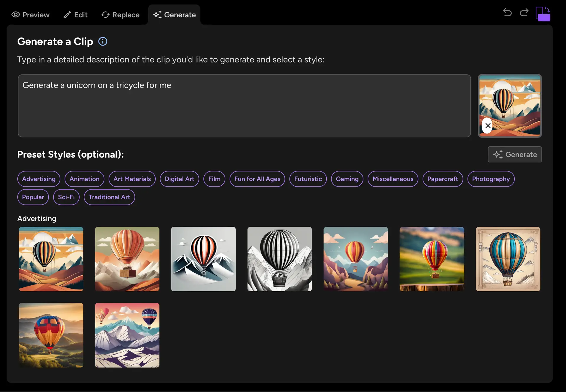Click the Edit tab icon
Image resolution: width=566 pixels, height=392 pixels.
click(67, 14)
